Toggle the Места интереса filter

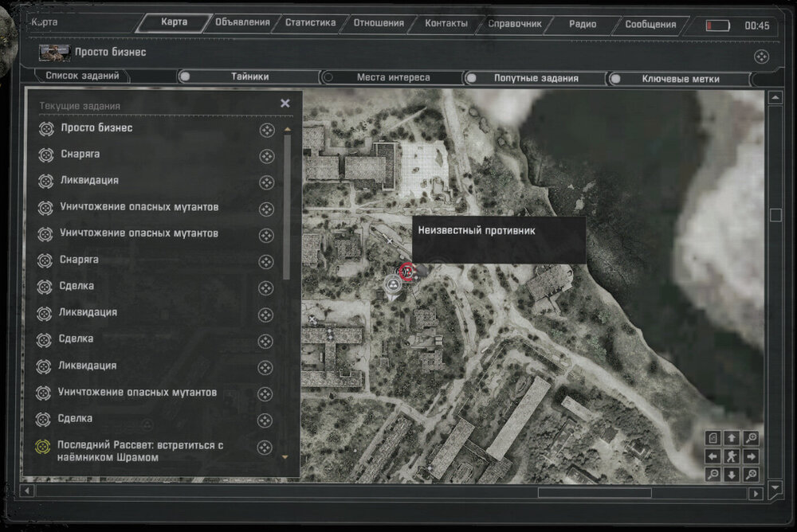click(328, 78)
